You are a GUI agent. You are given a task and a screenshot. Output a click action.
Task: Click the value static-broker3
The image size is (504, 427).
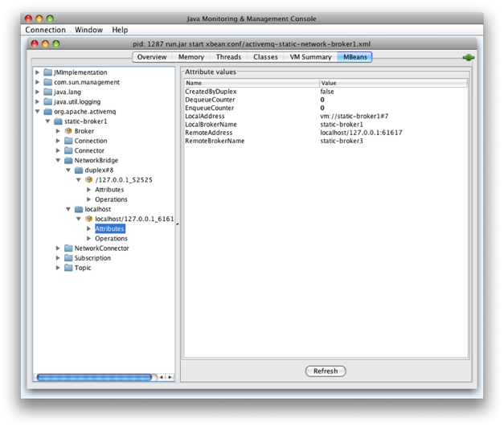[x=342, y=141]
